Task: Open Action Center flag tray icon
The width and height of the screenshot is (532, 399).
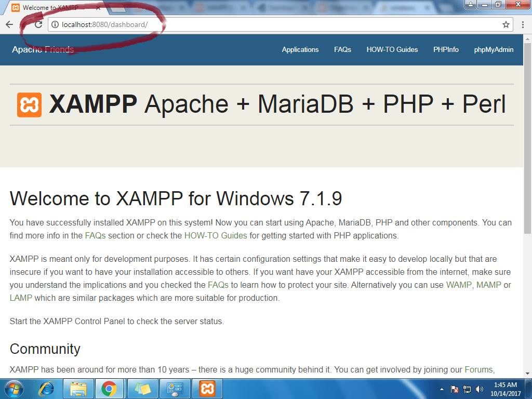Action: (454, 389)
